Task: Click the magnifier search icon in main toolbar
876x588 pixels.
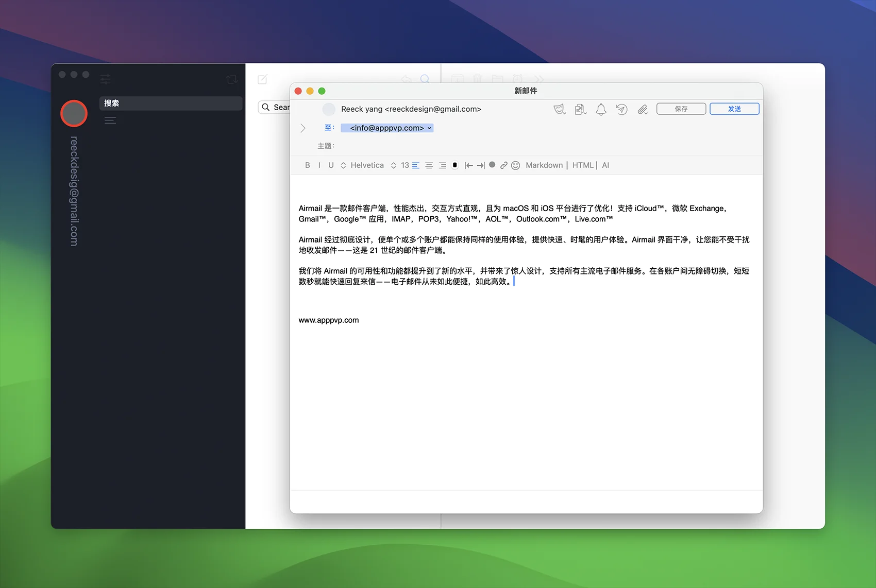Action: [x=425, y=79]
